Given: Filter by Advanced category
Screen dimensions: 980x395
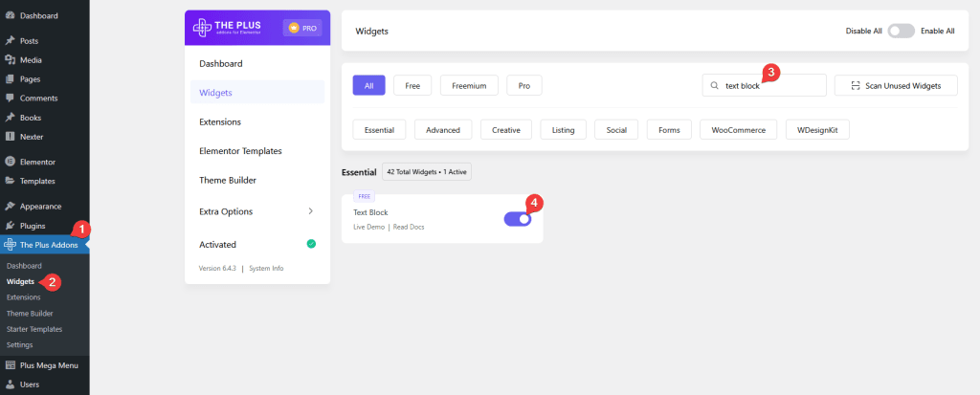Looking at the screenshot, I should (443, 130).
